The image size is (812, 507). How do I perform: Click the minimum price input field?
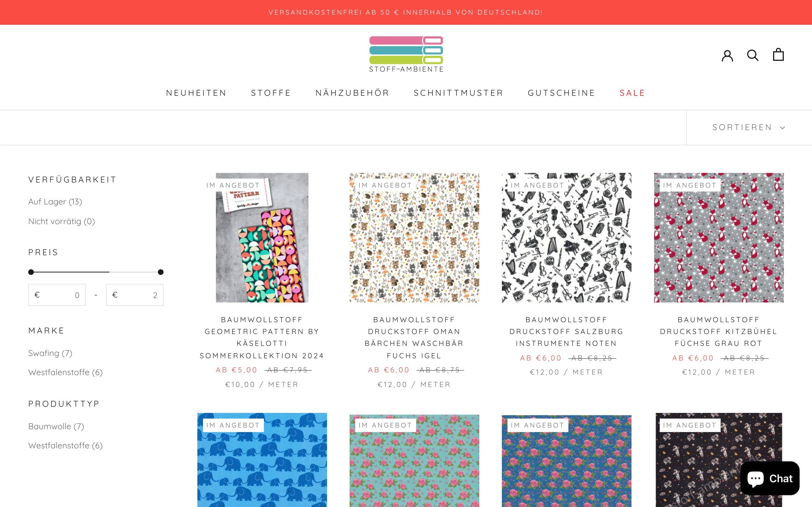coord(57,295)
